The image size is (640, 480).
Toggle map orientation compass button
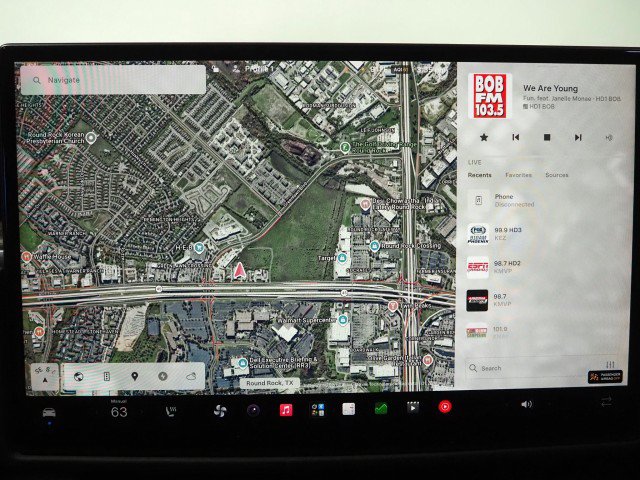point(45,376)
